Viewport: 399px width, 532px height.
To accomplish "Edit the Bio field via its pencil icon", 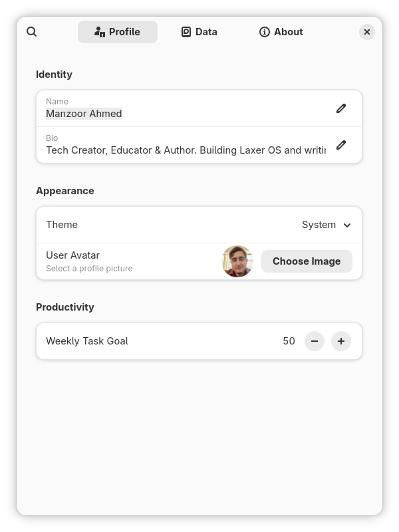I will coord(341,144).
